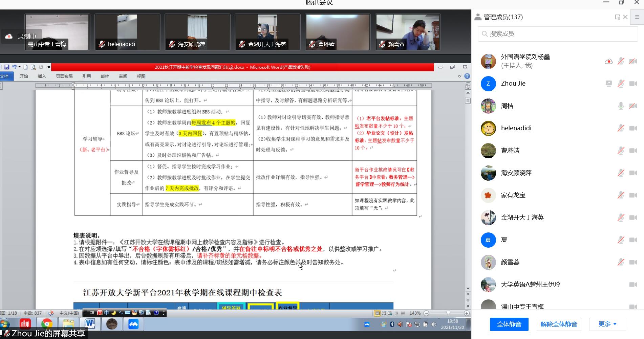Image resolution: width=644 pixels, height=339 pixels.
Task: Click the Undo arrow in Word toolbar
Action: click(x=14, y=67)
